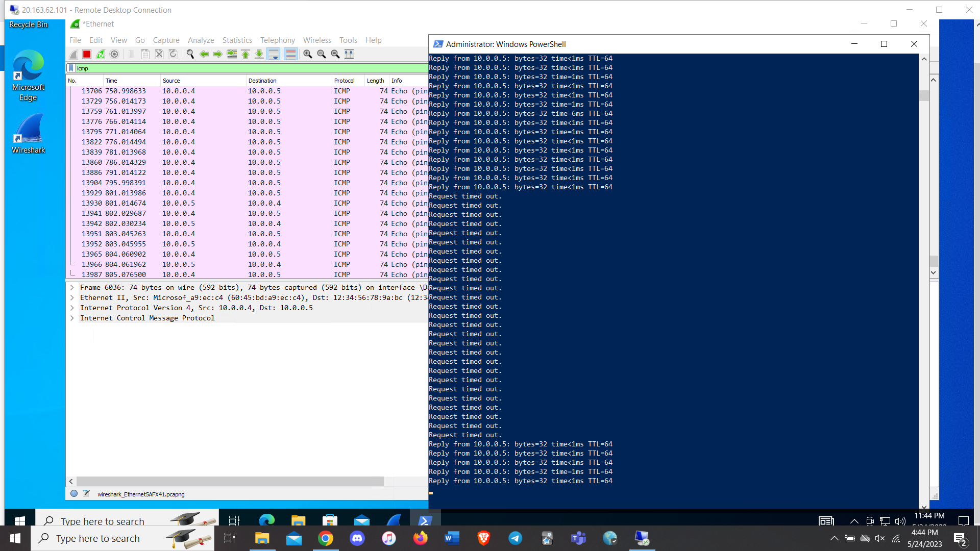Viewport: 980px width, 551px height.
Task: Stop the live packet capture
Action: pyautogui.click(x=86, y=54)
